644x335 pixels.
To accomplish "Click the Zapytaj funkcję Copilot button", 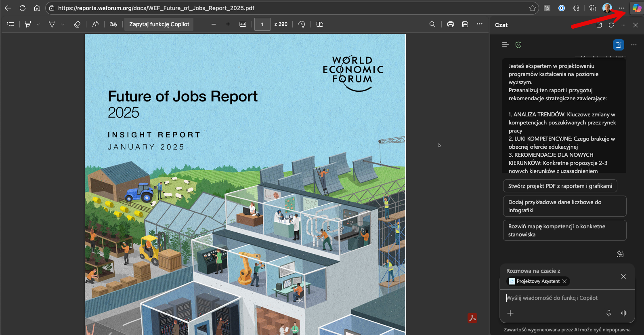I will tap(159, 24).
